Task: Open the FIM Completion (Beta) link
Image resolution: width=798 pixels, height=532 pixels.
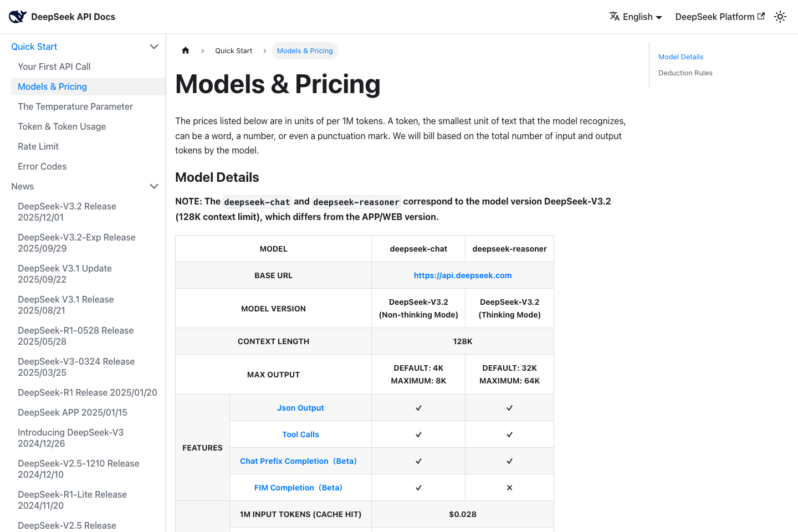Action: click(x=298, y=487)
